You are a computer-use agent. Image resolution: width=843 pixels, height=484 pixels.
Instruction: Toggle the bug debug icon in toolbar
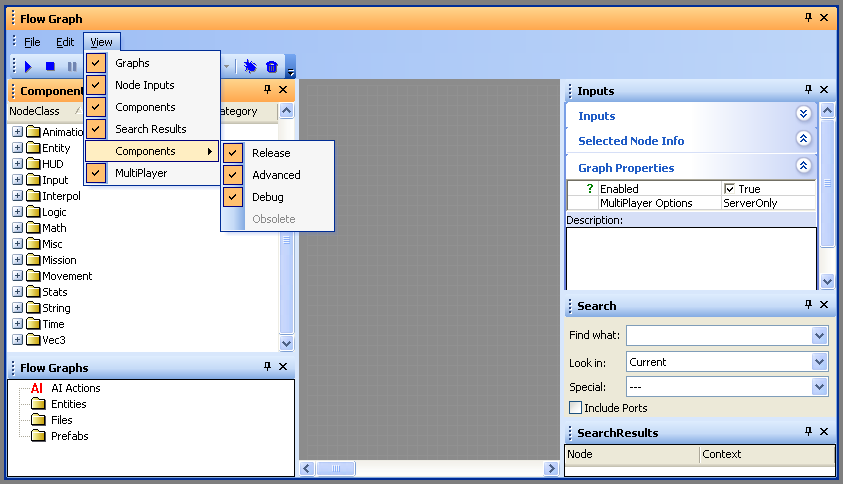pyautogui.click(x=250, y=66)
